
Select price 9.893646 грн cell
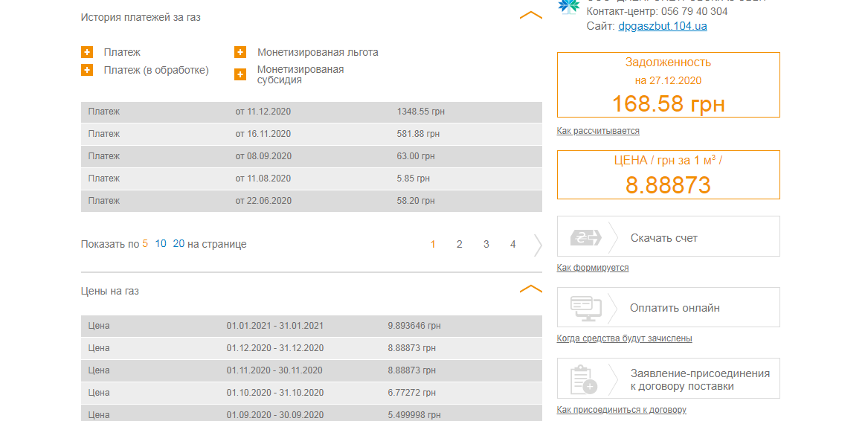(414, 326)
